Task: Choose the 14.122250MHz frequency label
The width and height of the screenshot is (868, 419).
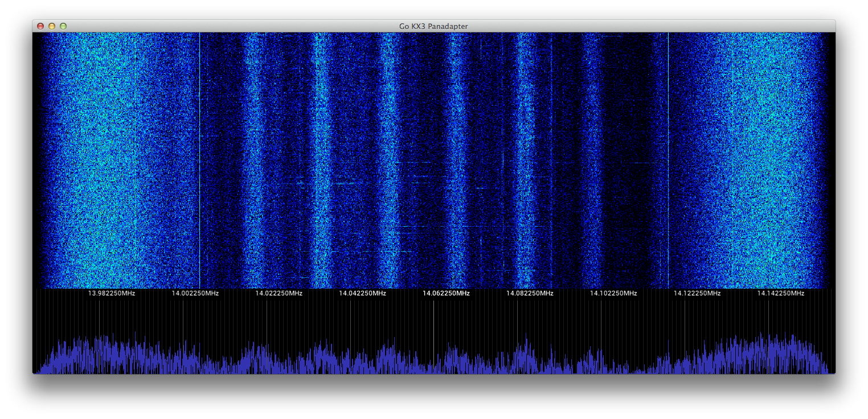Action: (697, 293)
